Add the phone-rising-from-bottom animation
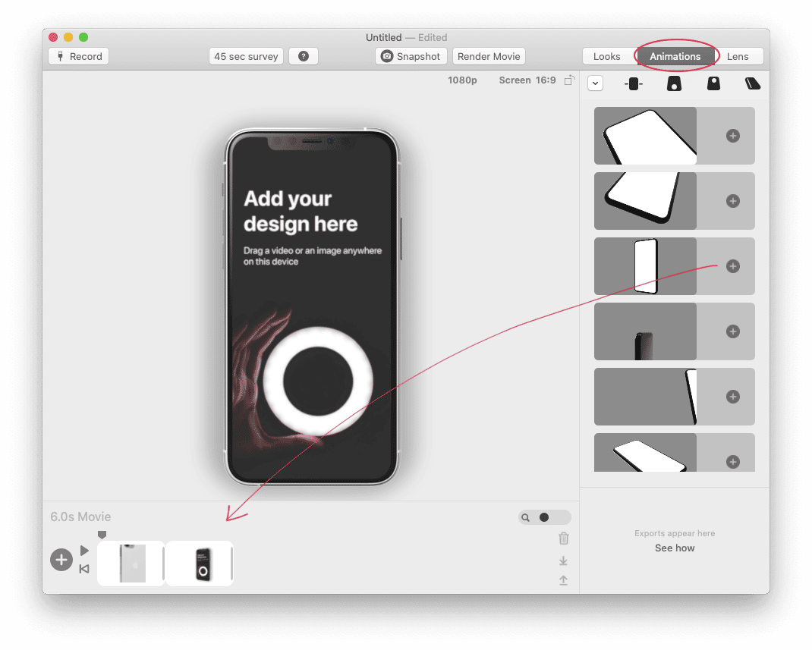 coord(733,331)
